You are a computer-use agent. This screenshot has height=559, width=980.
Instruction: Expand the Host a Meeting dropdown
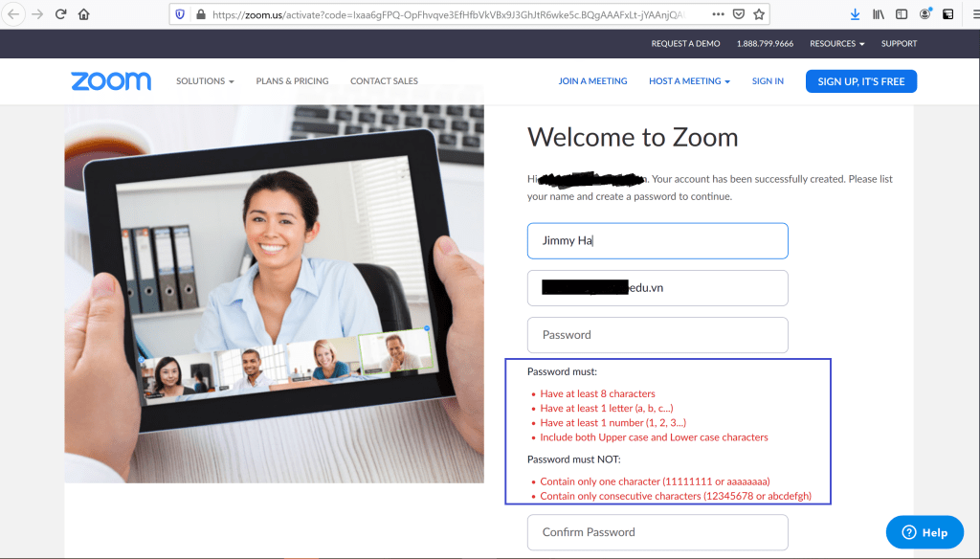coord(689,81)
